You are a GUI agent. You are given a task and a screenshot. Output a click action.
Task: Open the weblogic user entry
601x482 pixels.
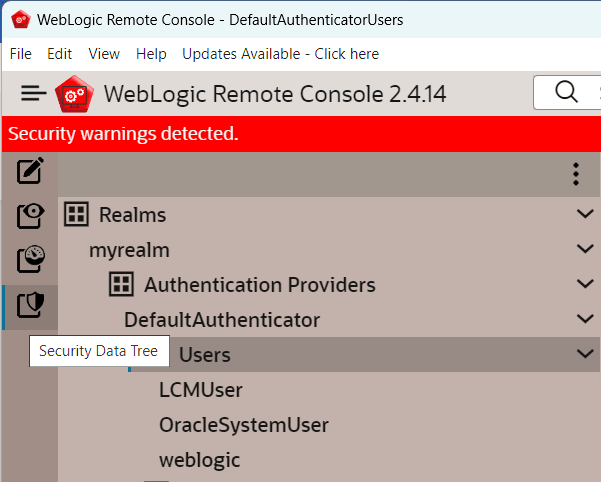coord(199,461)
